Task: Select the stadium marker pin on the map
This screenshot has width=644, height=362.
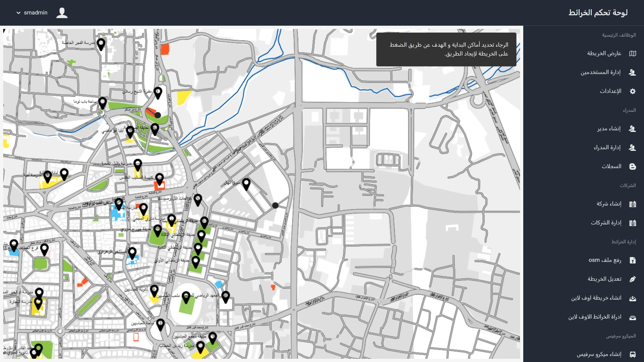Action: [x=186, y=297]
